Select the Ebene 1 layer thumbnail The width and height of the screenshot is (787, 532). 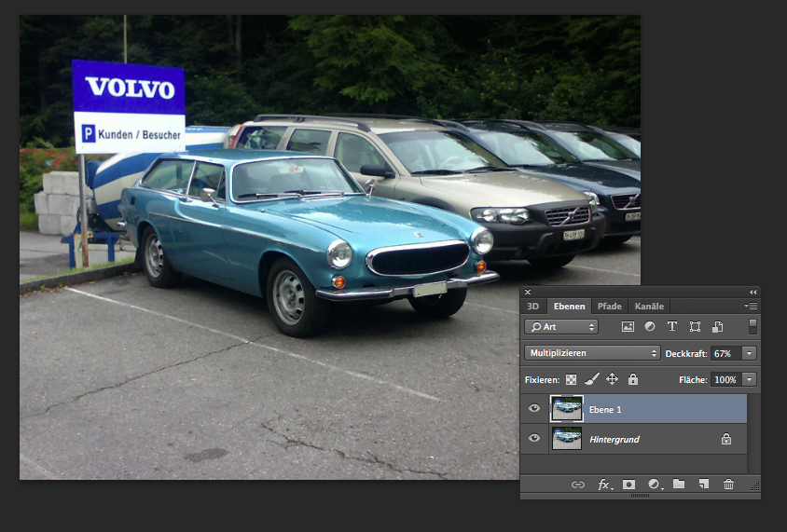[x=567, y=408]
